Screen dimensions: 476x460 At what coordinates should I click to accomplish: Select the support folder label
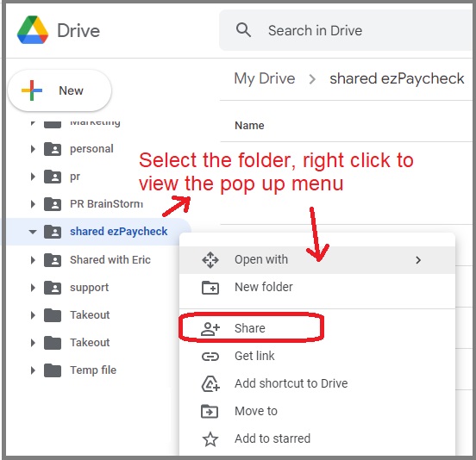(89, 288)
